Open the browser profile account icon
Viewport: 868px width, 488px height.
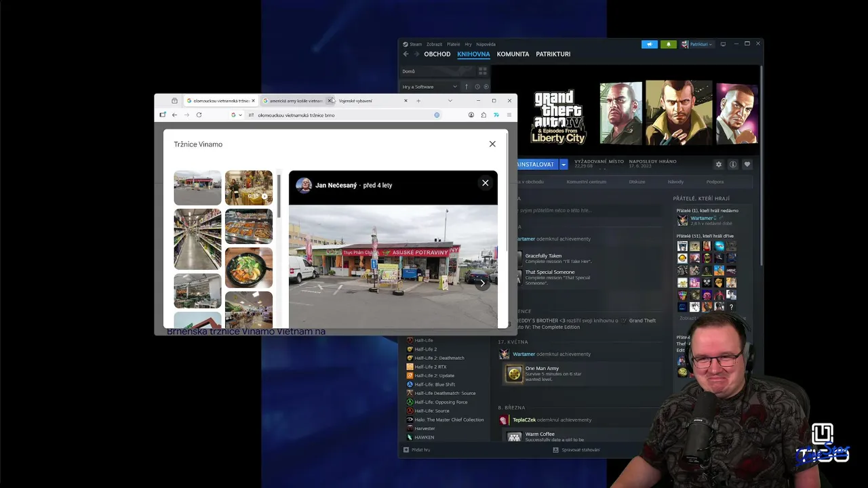(x=471, y=115)
